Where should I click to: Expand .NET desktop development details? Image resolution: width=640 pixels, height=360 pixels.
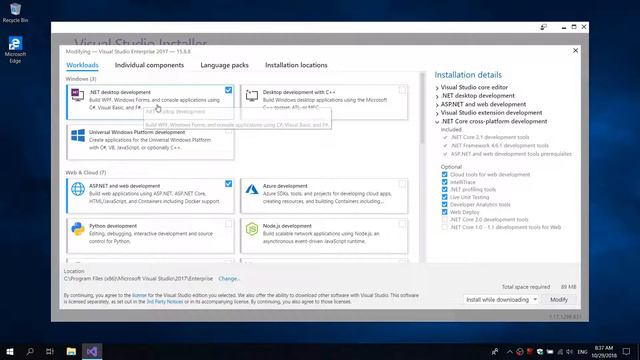(x=437, y=96)
